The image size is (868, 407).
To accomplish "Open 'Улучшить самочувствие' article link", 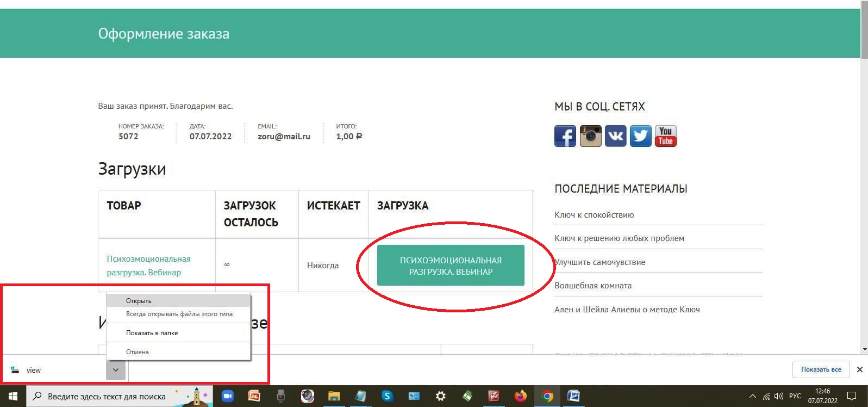I will [600, 262].
